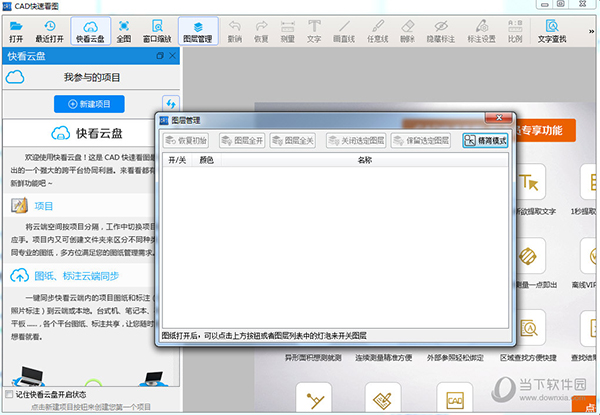600x415 pixels.
Task: Open 图层管理 layer management in toolbar
Action: [x=198, y=31]
